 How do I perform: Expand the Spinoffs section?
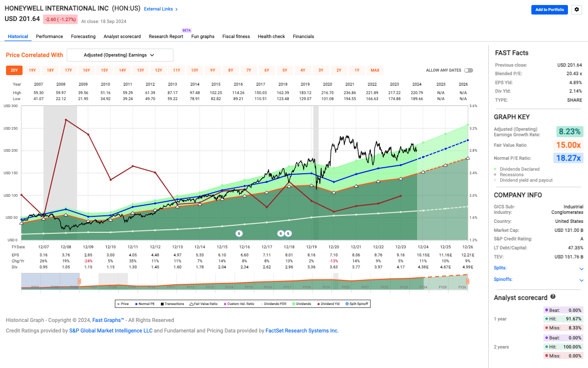click(x=581, y=279)
